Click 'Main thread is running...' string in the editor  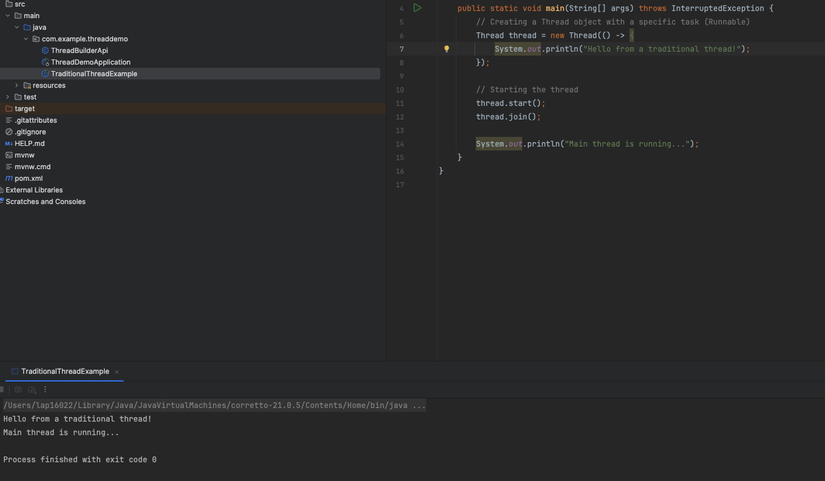[x=627, y=144]
